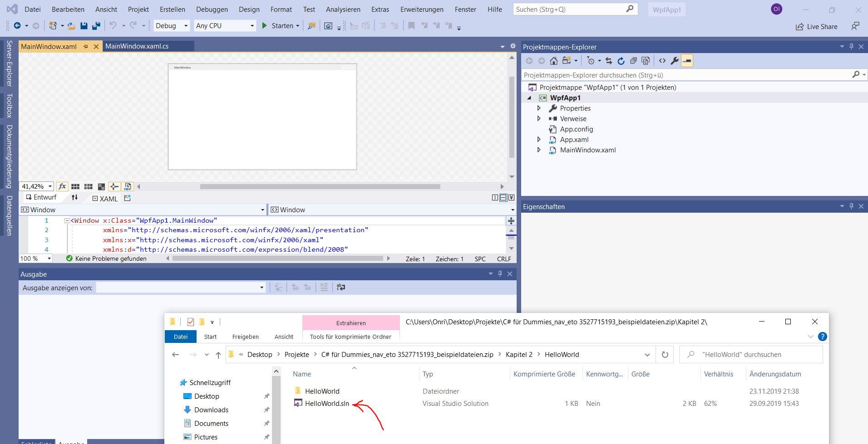This screenshot has height=444, width=868.
Task: Switch to the XAML view tab
Action: tap(105, 199)
